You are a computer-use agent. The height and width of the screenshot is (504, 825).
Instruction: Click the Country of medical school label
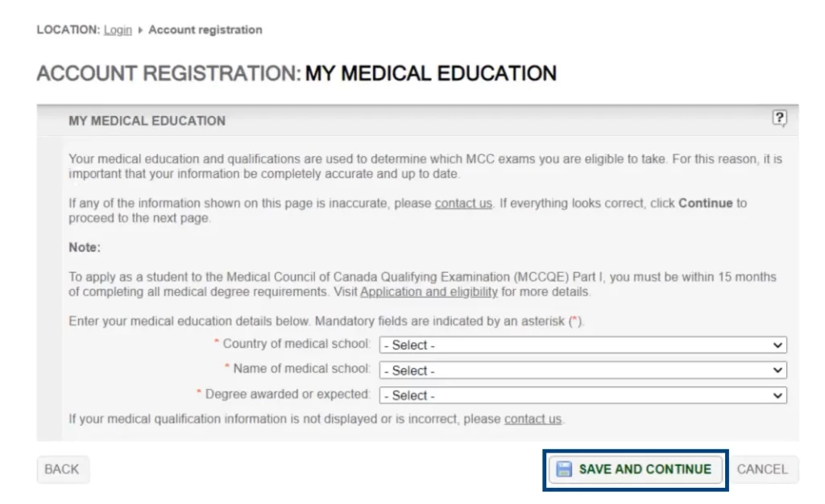pyautogui.click(x=296, y=344)
